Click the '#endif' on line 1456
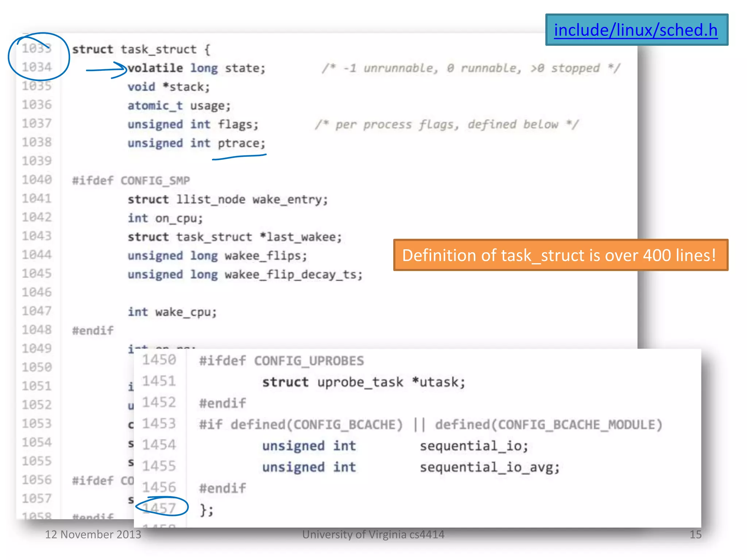This screenshot has width=747, height=560. (222, 489)
